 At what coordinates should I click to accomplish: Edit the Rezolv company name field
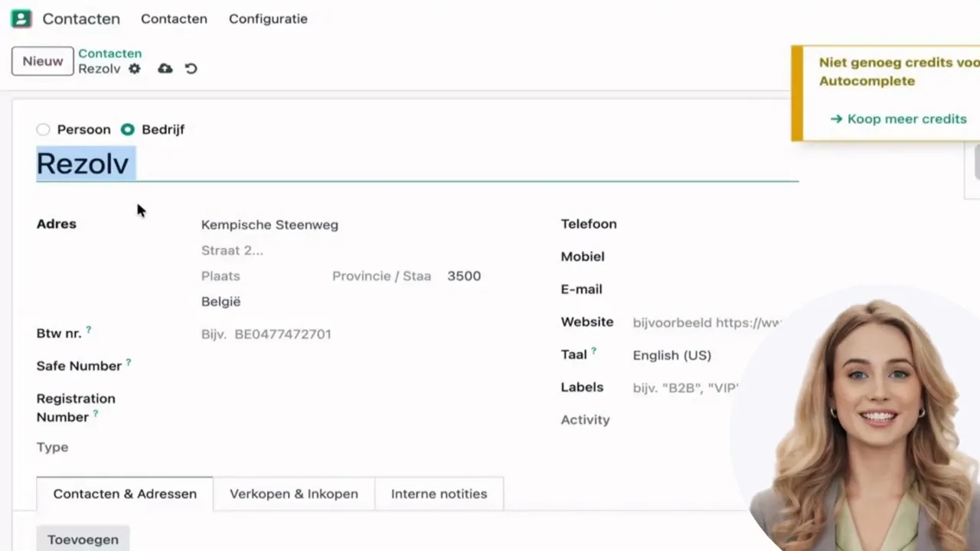pos(417,164)
